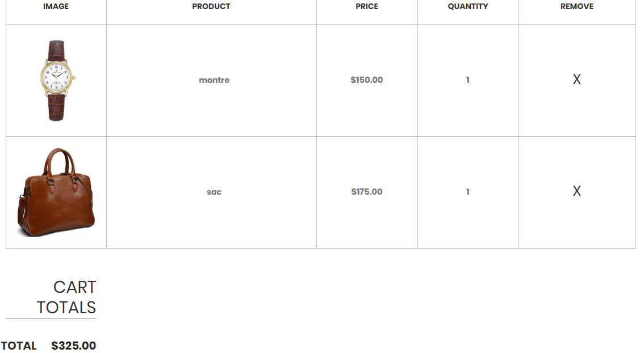Click the PRICE column header

coord(367,7)
